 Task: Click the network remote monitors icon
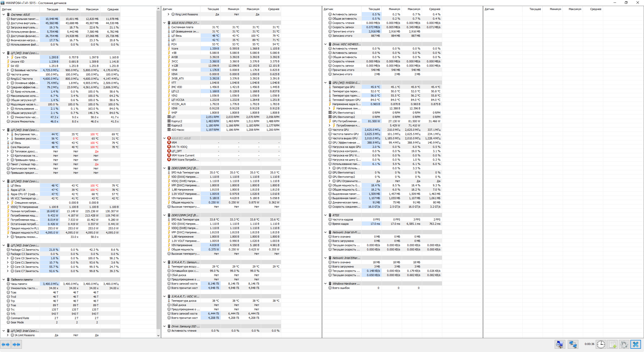click(573, 344)
